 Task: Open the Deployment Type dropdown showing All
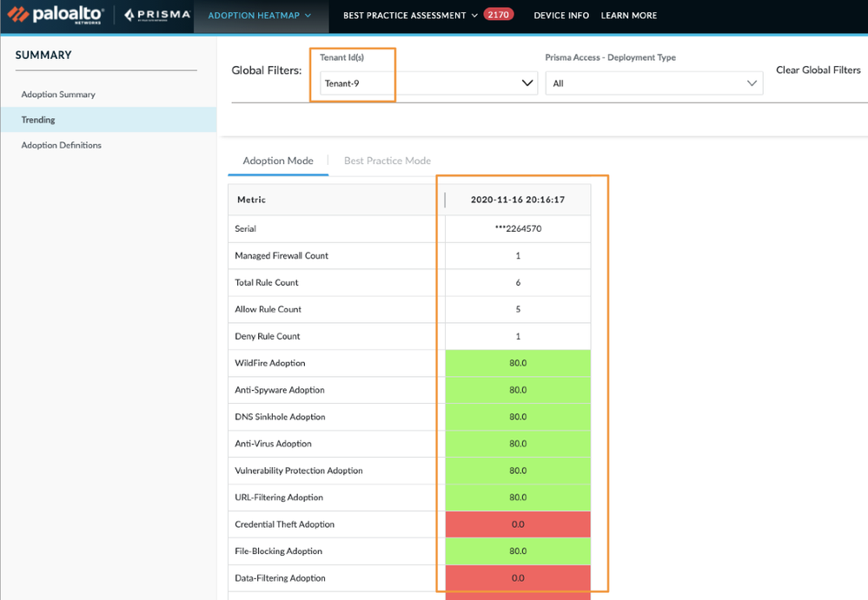point(653,83)
